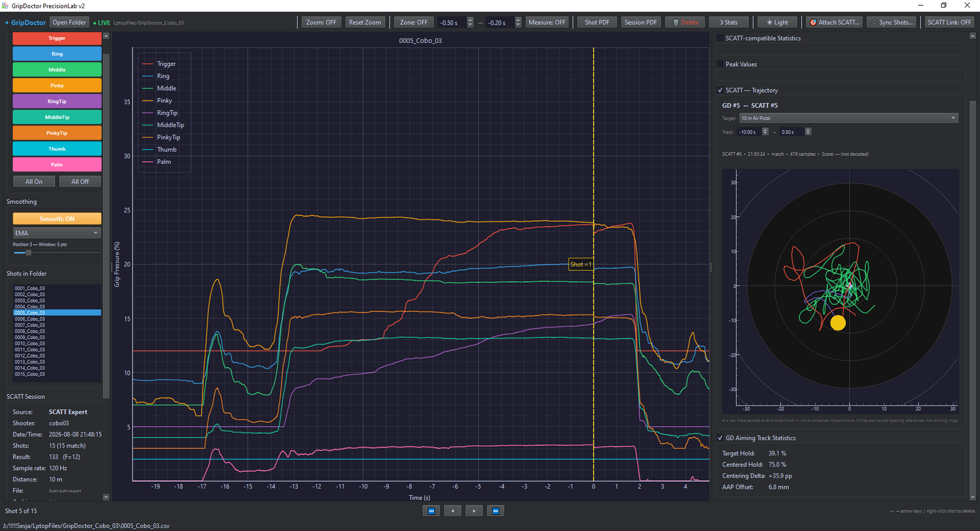The height and width of the screenshot is (531, 980).
Task: Open the Stats panel
Action: (x=729, y=23)
